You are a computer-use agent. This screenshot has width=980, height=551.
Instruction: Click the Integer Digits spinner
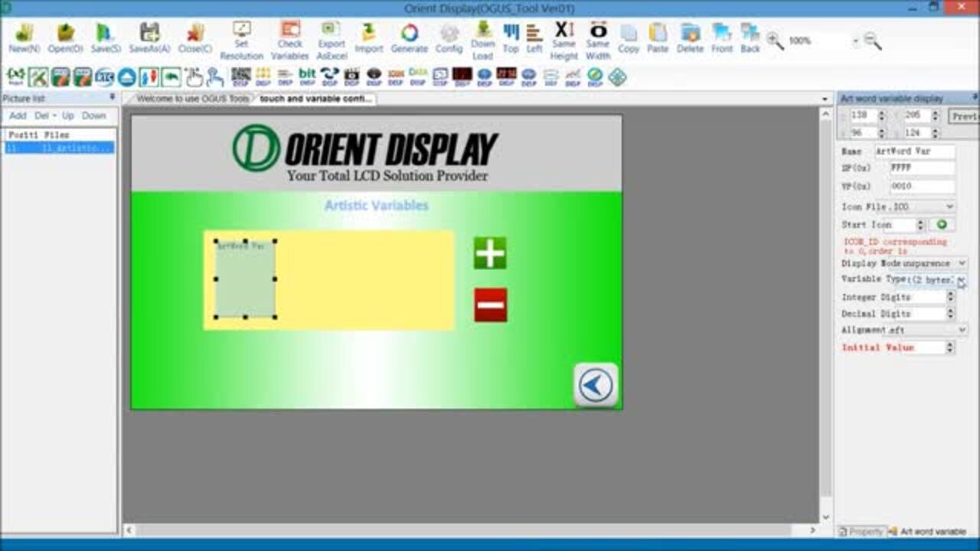tap(950, 297)
